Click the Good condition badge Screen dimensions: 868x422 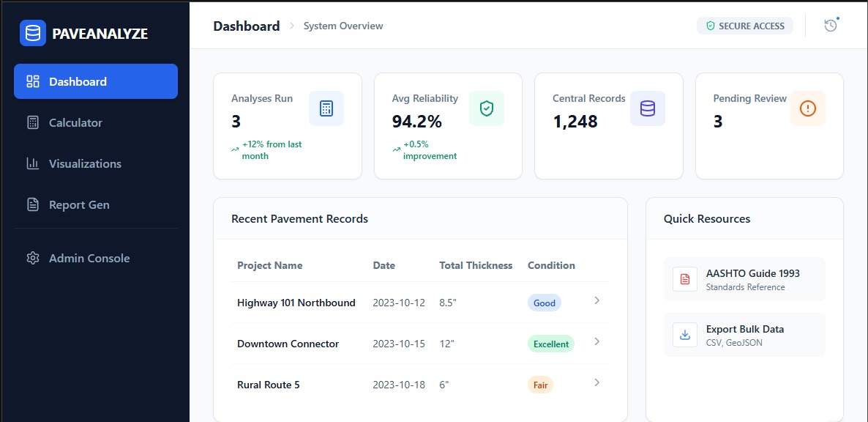coord(544,302)
